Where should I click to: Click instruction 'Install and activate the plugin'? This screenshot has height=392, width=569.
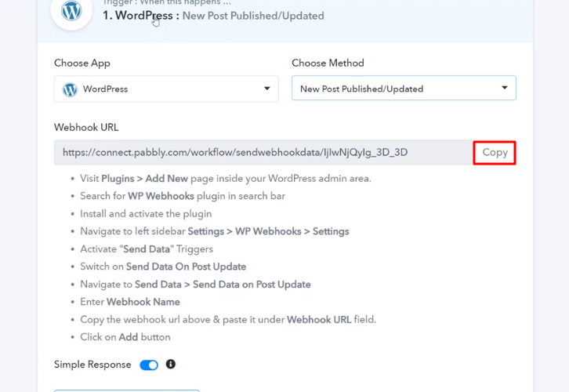pos(146,214)
